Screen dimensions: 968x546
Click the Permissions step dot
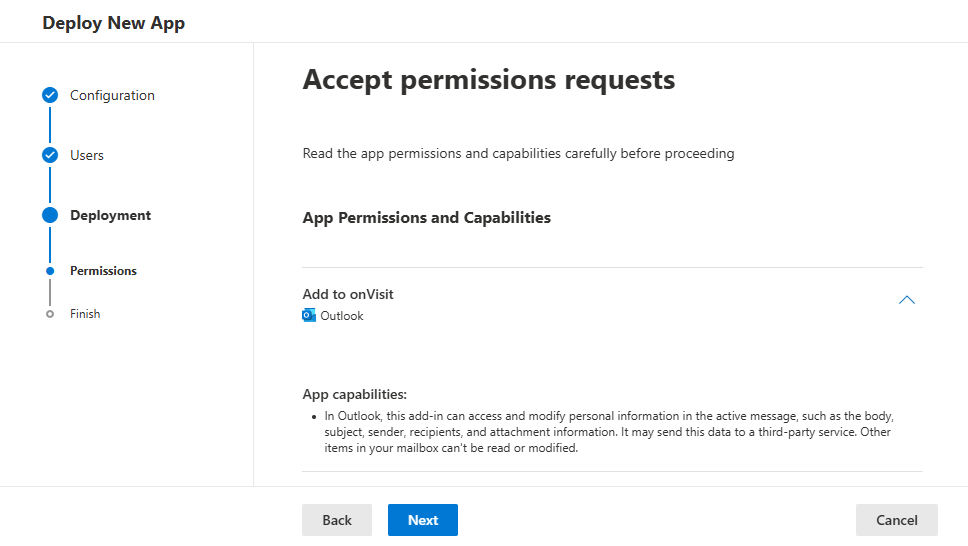[x=50, y=271]
